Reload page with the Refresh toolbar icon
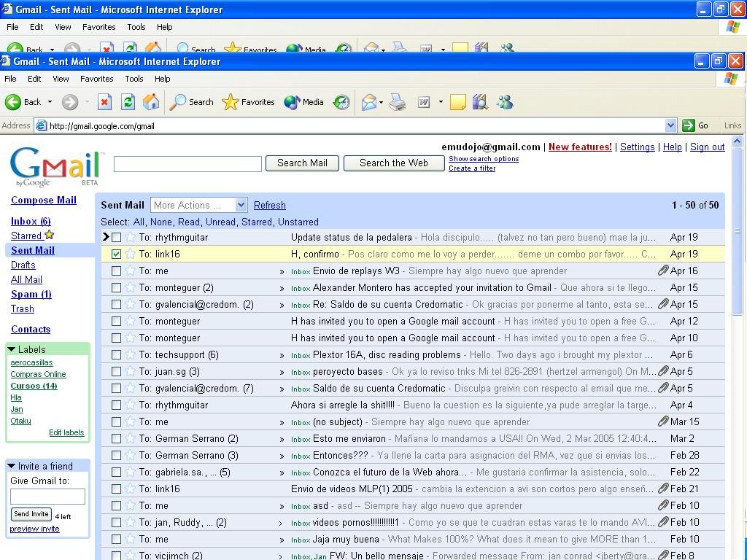 click(128, 102)
